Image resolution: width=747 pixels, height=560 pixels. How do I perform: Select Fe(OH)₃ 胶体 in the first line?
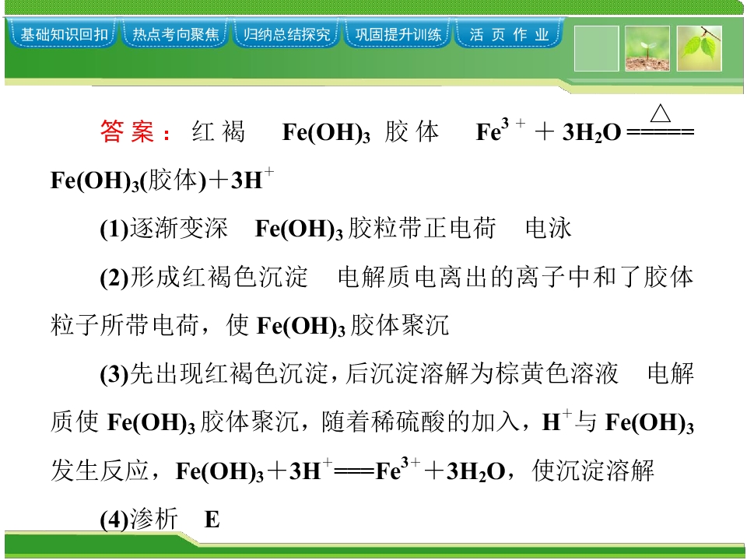[360, 132]
